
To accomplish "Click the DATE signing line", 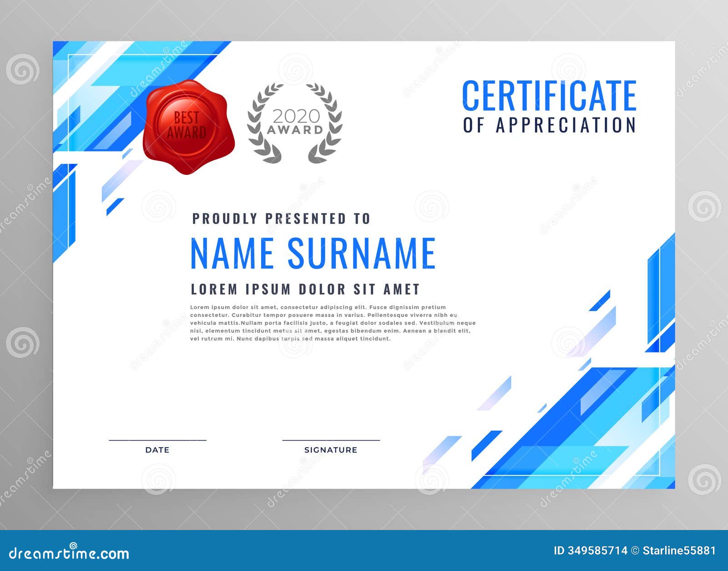I will click(x=157, y=441).
